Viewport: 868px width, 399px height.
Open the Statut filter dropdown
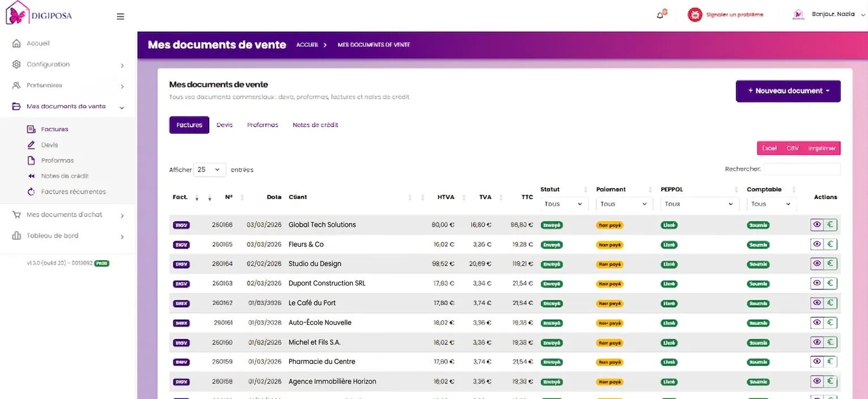click(564, 203)
